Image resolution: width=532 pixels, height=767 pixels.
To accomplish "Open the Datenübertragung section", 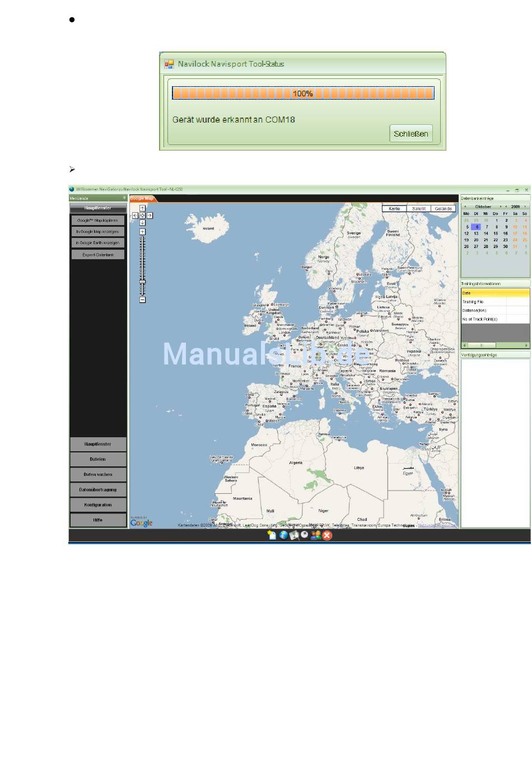I will click(x=98, y=489).
